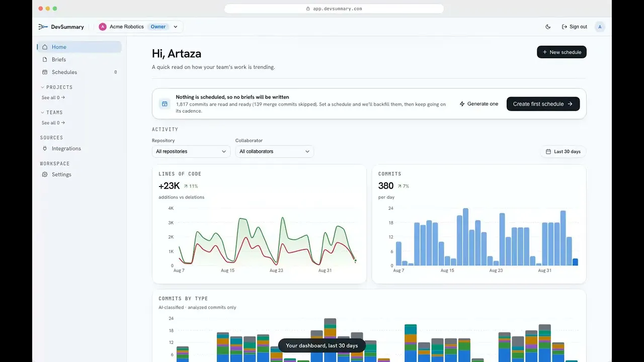The width and height of the screenshot is (644, 362).
Task: Click the Schedules count badge 0
Action: point(115,72)
